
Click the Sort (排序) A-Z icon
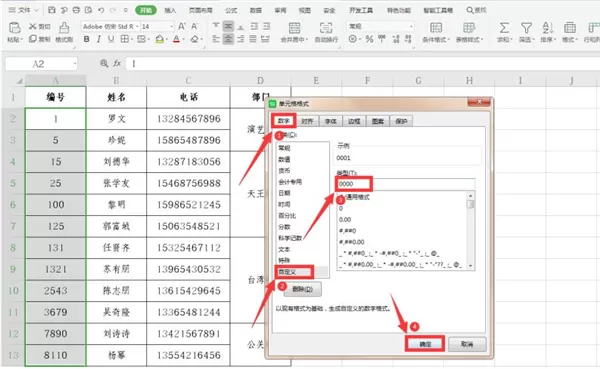[x=548, y=28]
